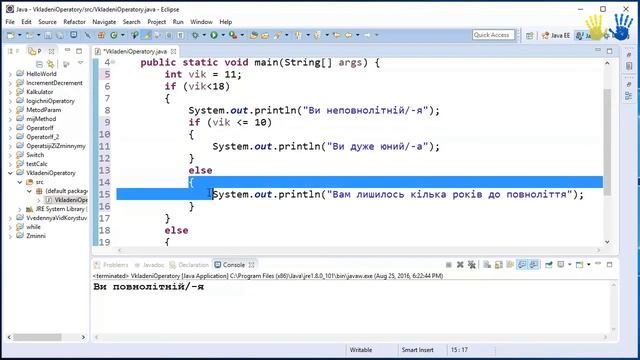This screenshot has width=640, height=360.
Task: Open the Navigate menu
Action: pyautogui.click(x=104, y=22)
